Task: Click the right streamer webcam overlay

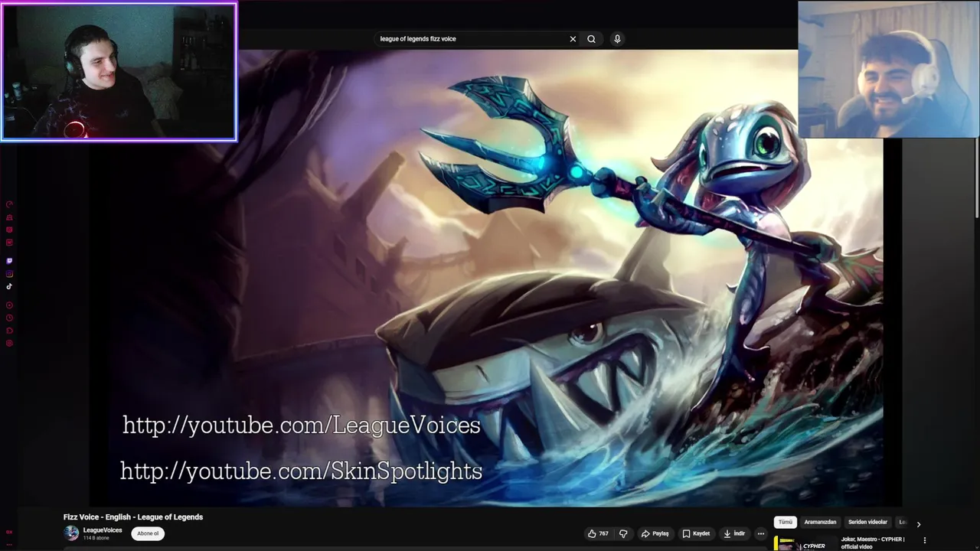Action: (x=888, y=70)
